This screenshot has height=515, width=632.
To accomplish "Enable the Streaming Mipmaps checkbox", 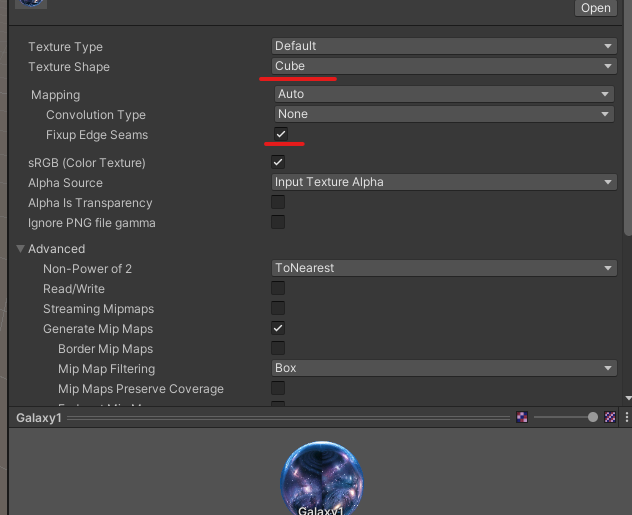I will pyautogui.click(x=278, y=308).
